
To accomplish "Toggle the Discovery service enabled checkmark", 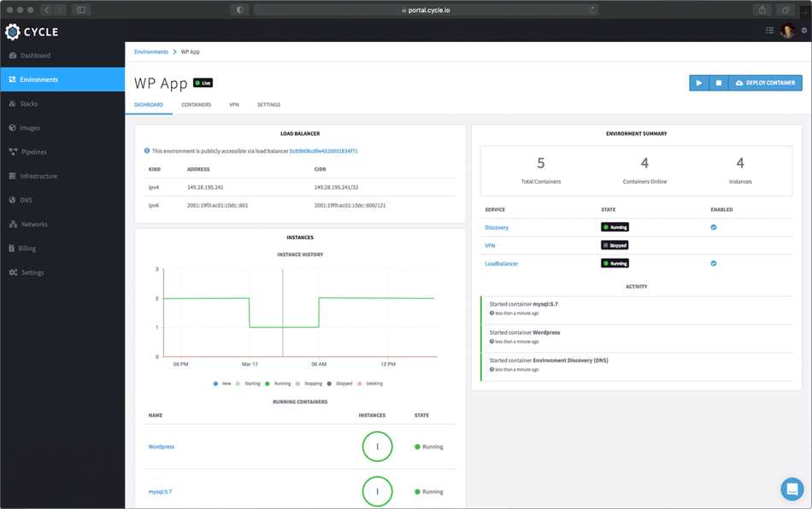I will [713, 226].
